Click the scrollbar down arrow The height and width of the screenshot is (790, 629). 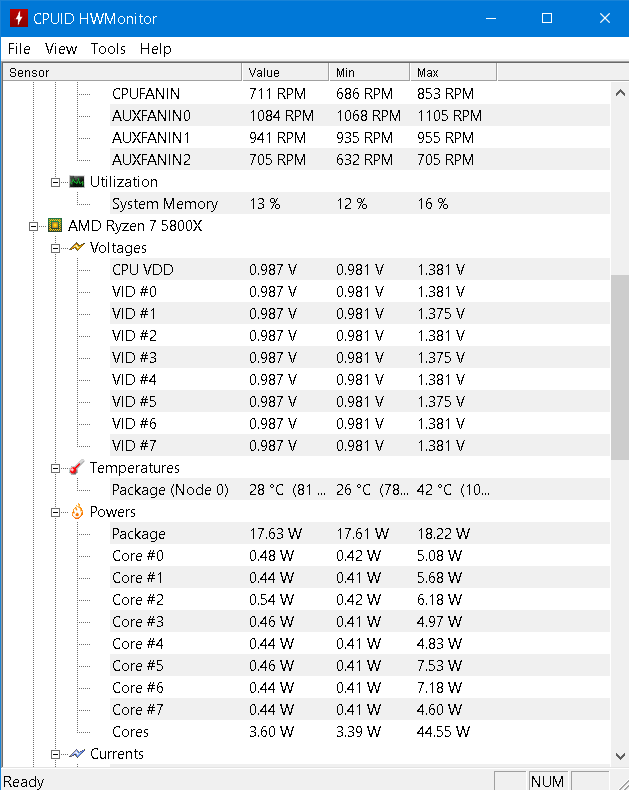point(620,756)
